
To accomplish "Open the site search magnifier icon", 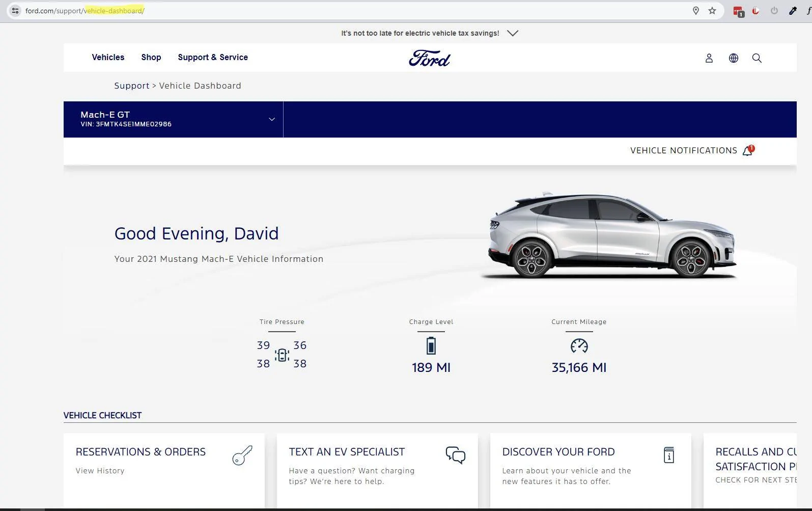I will pos(757,58).
